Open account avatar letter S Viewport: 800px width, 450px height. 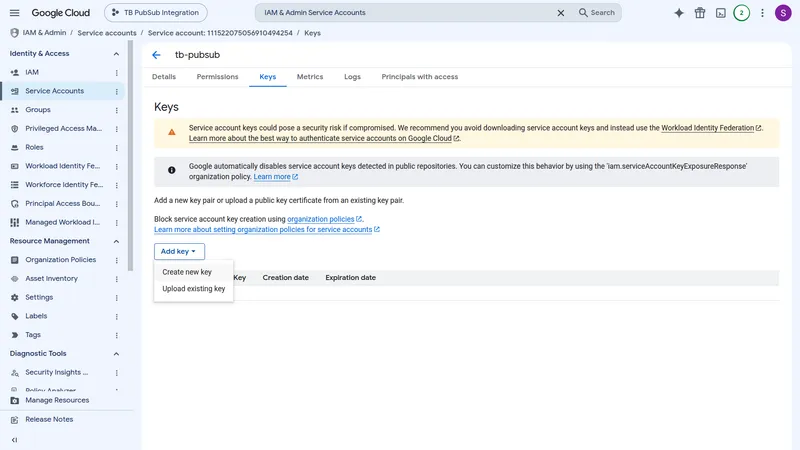click(x=783, y=13)
